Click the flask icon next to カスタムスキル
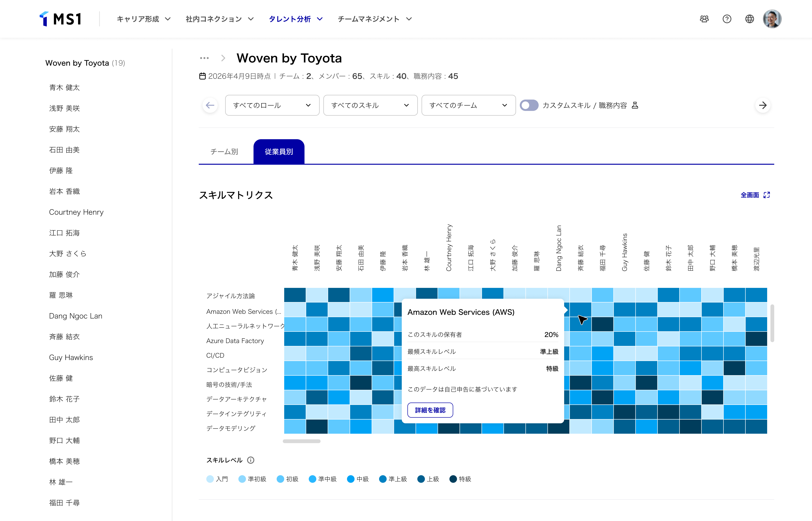The height and width of the screenshot is (521, 812). 635,105
